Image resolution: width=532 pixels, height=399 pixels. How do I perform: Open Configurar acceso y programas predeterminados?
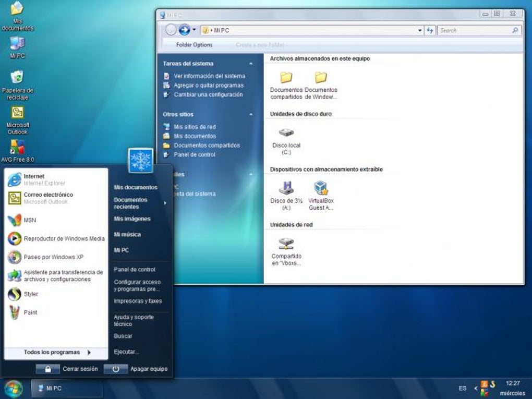point(137,285)
